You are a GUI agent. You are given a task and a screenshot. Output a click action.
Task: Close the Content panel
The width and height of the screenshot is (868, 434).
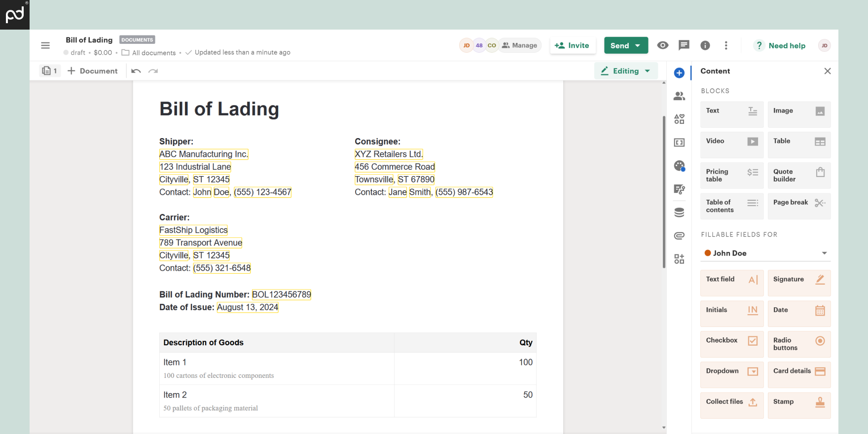(x=828, y=71)
